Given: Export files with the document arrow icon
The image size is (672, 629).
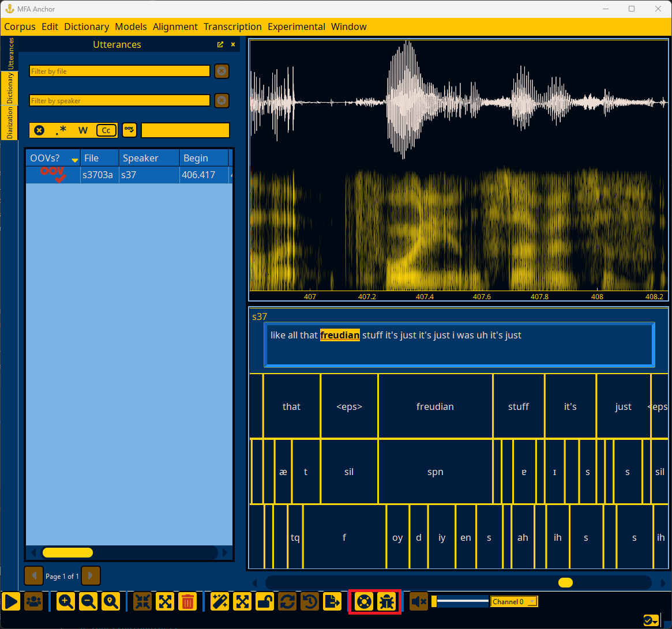Looking at the screenshot, I should pos(333,601).
